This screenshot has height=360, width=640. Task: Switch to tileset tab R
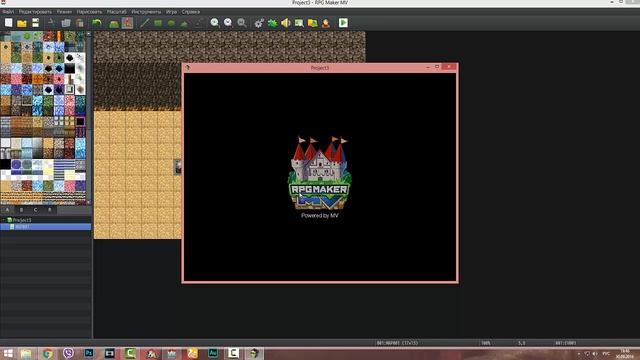point(50,210)
